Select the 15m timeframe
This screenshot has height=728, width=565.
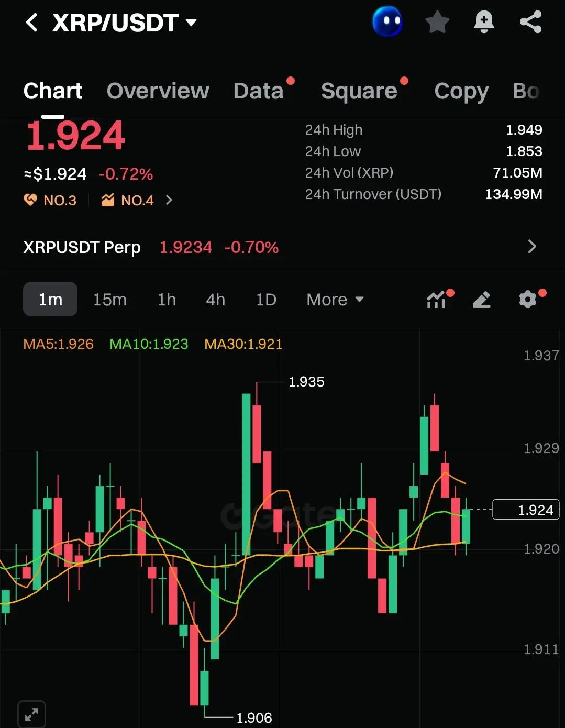click(x=110, y=300)
